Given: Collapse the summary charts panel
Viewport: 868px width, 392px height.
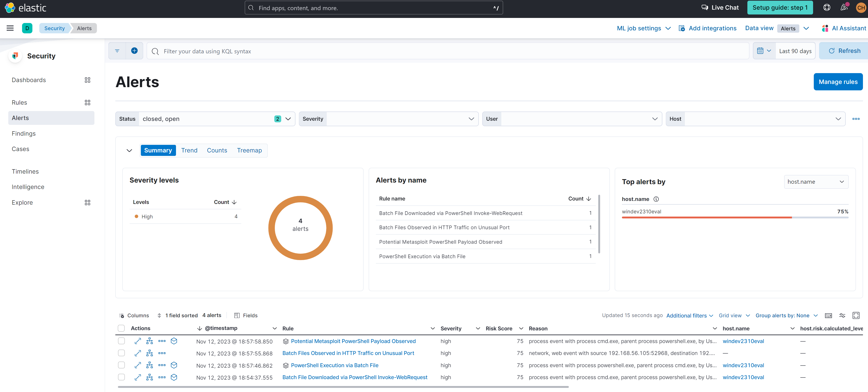Looking at the screenshot, I should pyautogui.click(x=129, y=150).
